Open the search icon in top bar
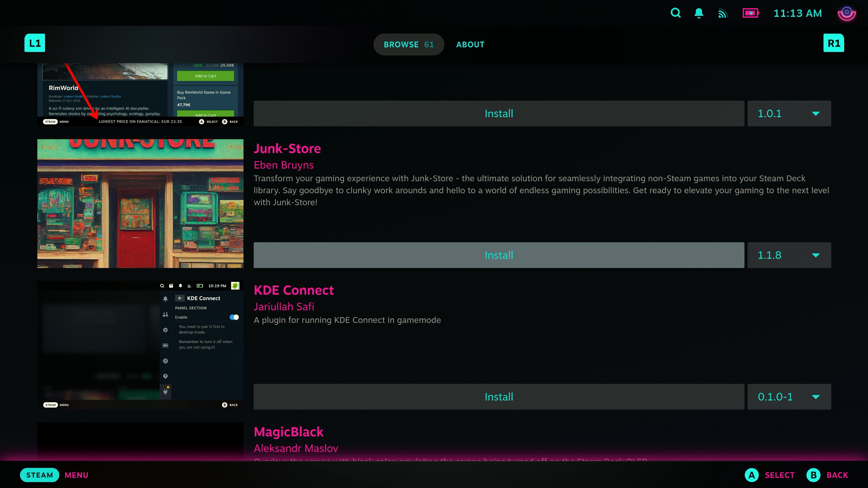This screenshot has width=868, height=488. pos(675,13)
